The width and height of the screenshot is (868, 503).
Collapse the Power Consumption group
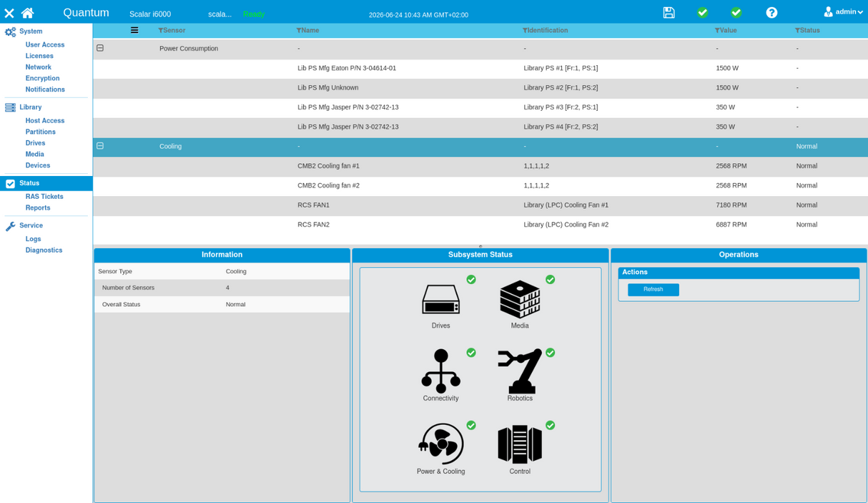pos(100,48)
